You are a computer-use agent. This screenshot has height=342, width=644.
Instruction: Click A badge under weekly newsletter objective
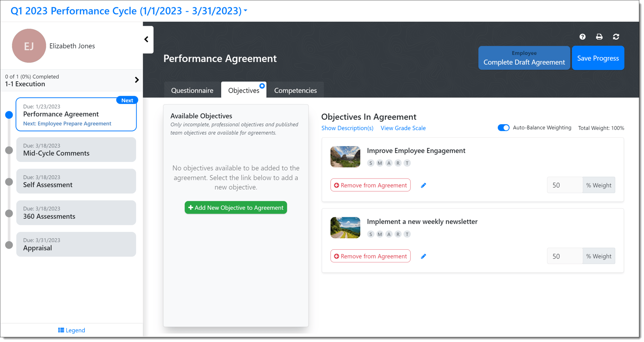(x=389, y=234)
